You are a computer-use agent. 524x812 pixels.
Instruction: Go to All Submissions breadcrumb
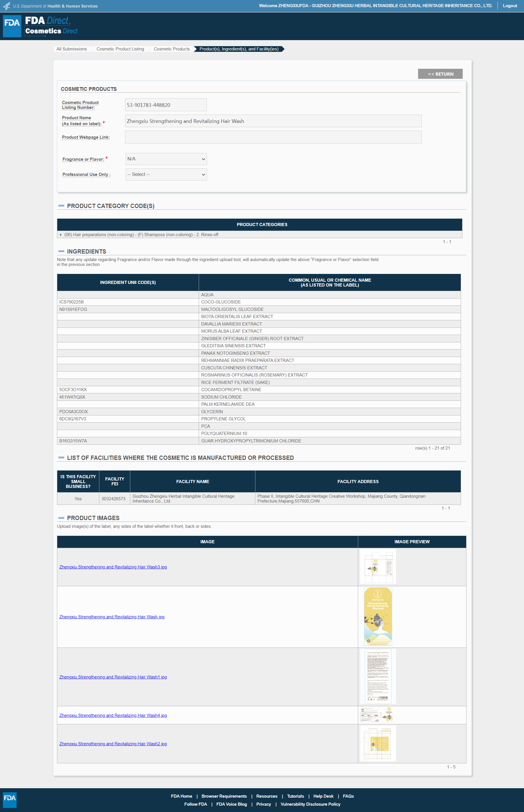pos(72,49)
